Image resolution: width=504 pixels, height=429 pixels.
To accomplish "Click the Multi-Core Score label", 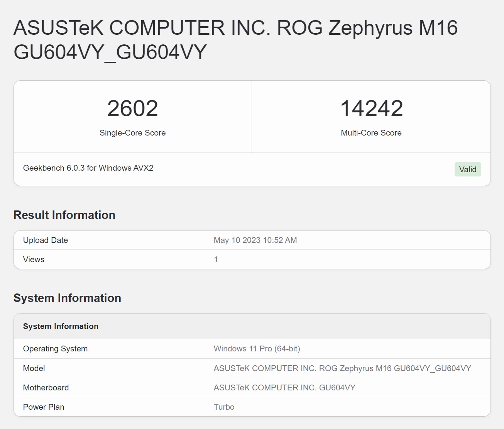I will pyautogui.click(x=371, y=133).
